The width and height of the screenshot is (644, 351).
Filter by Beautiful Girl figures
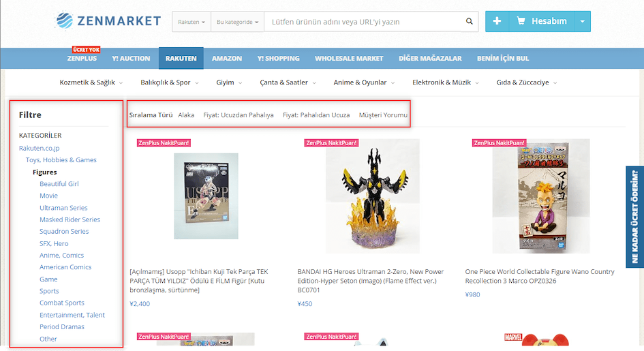pyautogui.click(x=59, y=184)
